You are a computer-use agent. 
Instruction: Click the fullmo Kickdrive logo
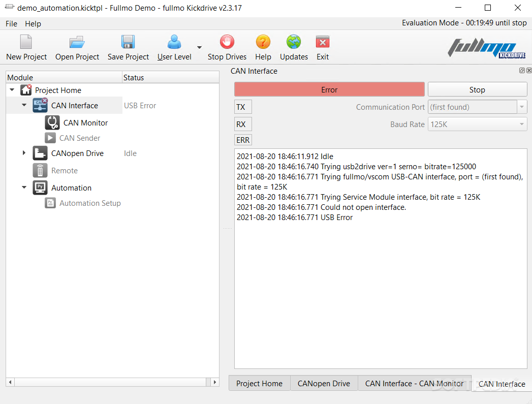click(487, 48)
